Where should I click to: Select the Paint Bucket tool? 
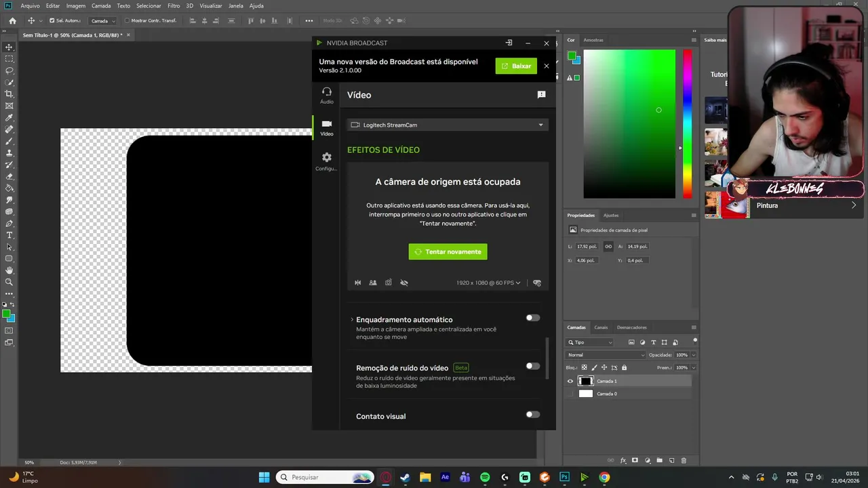coord(9,188)
